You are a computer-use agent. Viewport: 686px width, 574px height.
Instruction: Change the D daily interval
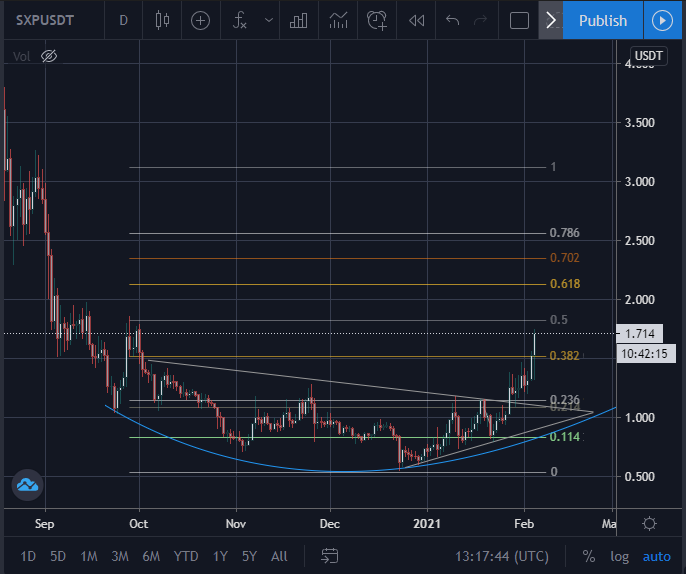tap(123, 21)
